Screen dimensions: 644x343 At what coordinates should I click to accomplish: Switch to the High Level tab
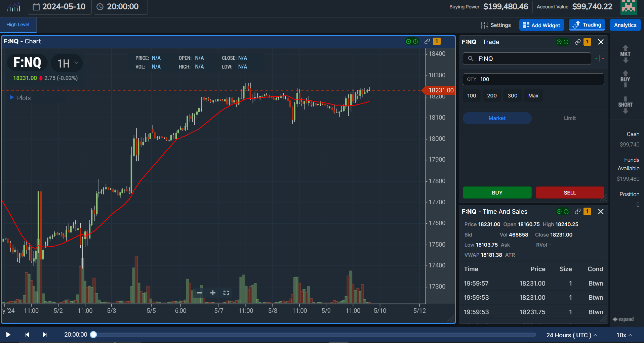[x=17, y=25]
